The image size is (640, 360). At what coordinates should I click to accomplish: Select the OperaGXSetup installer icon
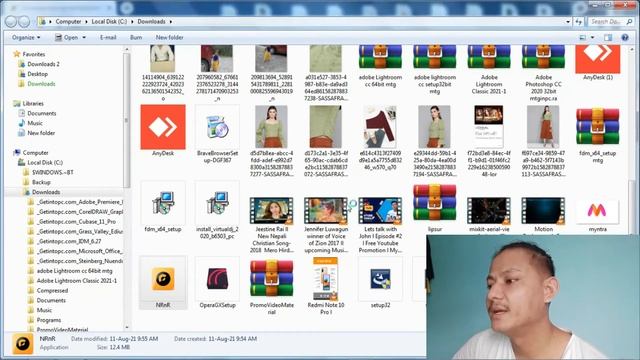click(x=217, y=279)
